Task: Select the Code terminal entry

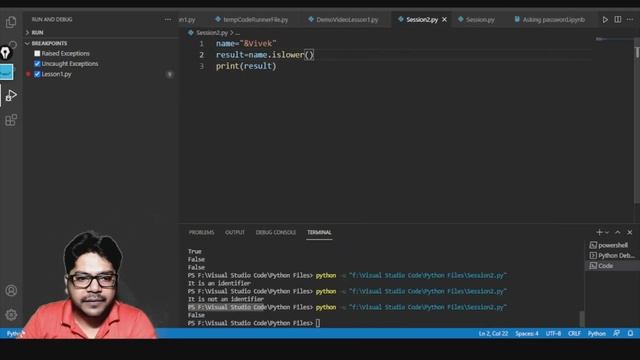Action: pyautogui.click(x=612, y=266)
